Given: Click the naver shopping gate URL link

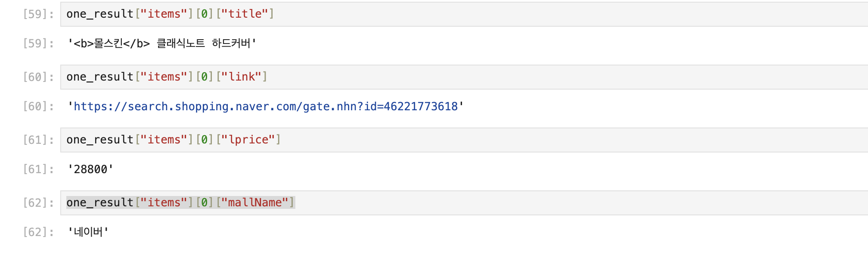Looking at the screenshot, I should [x=265, y=106].
